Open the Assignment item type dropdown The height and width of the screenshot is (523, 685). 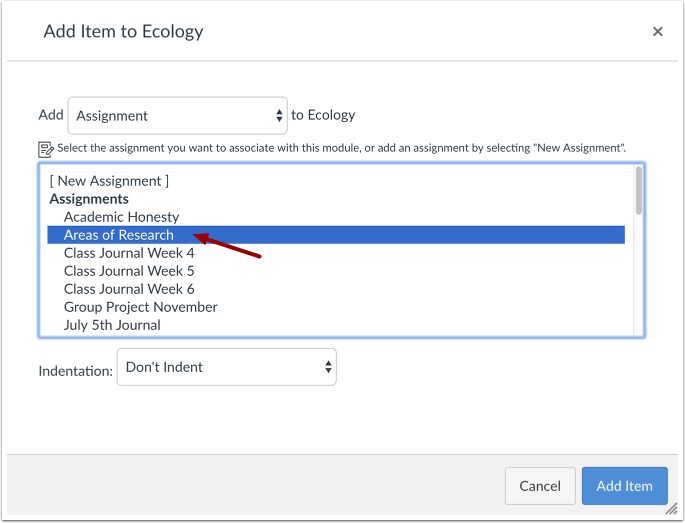[x=177, y=116]
